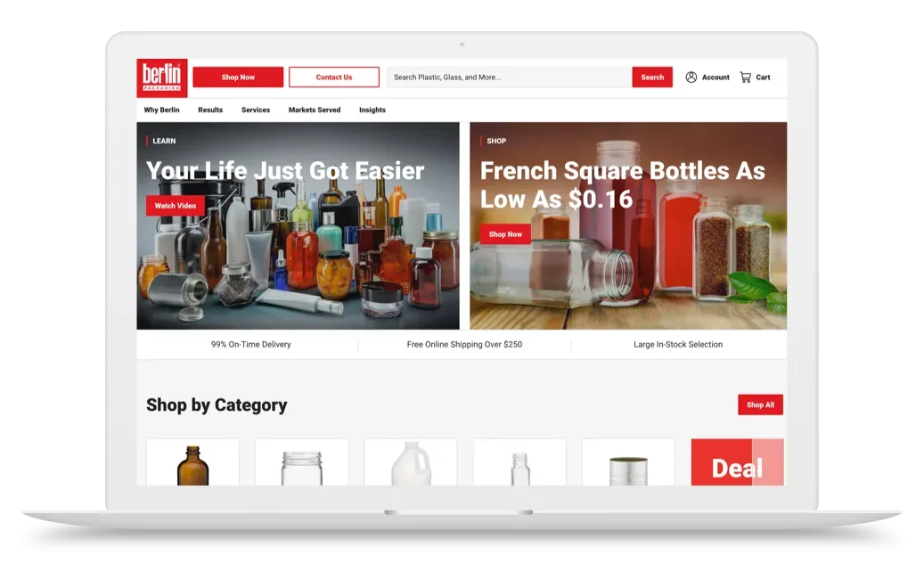
Task: Select the metal can category
Action: (628, 463)
